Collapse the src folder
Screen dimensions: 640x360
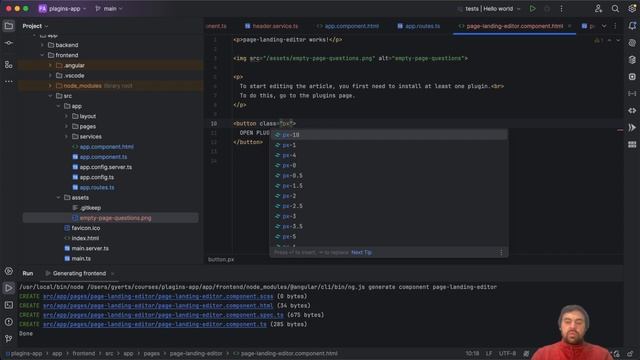pyautogui.click(x=51, y=96)
